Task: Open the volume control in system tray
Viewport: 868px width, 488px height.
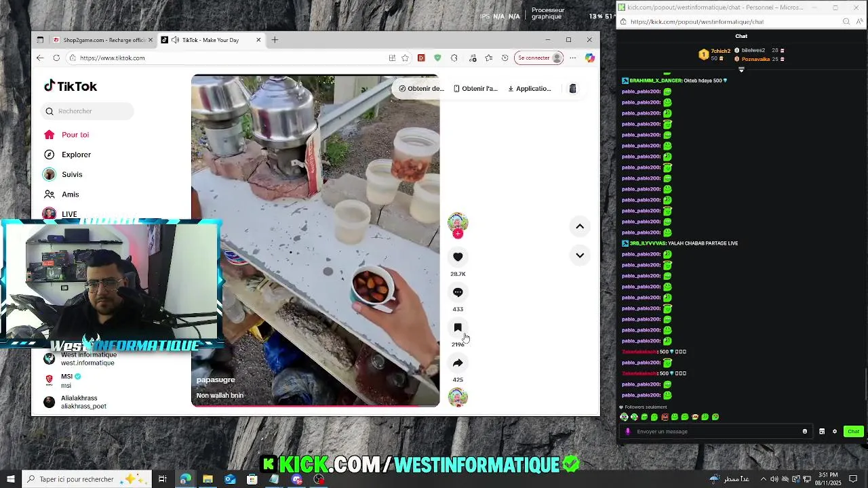Action: 774,479
